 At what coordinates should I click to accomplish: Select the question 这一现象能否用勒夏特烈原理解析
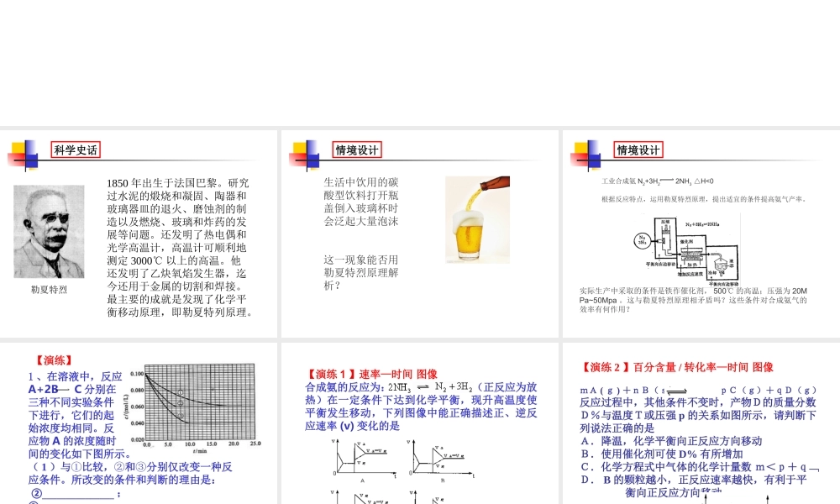tap(361, 273)
